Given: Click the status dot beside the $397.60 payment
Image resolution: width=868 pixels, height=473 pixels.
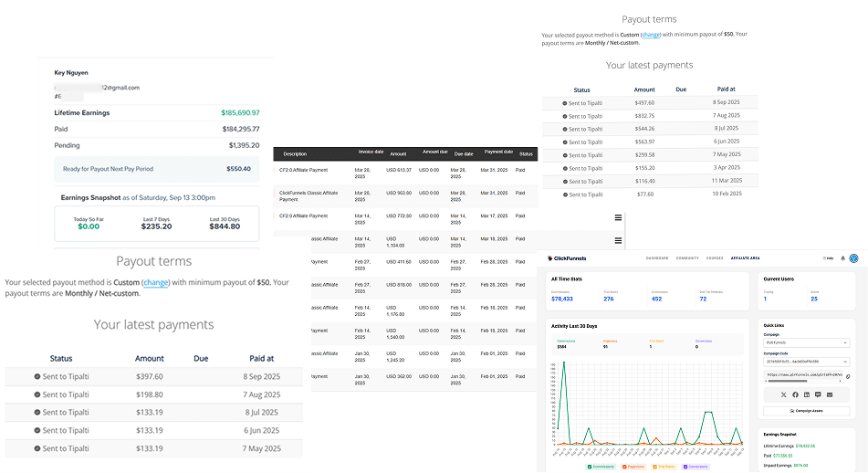Looking at the screenshot, I should (37, 376).
